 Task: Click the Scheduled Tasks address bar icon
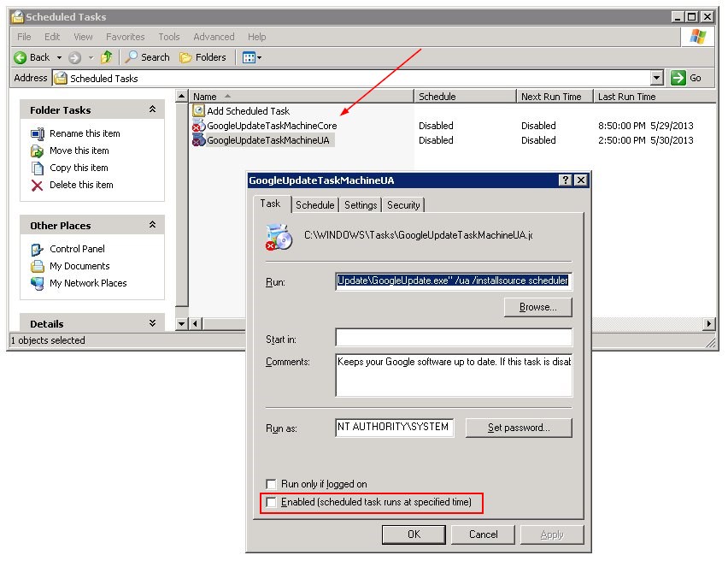click(x=61, y=78)
